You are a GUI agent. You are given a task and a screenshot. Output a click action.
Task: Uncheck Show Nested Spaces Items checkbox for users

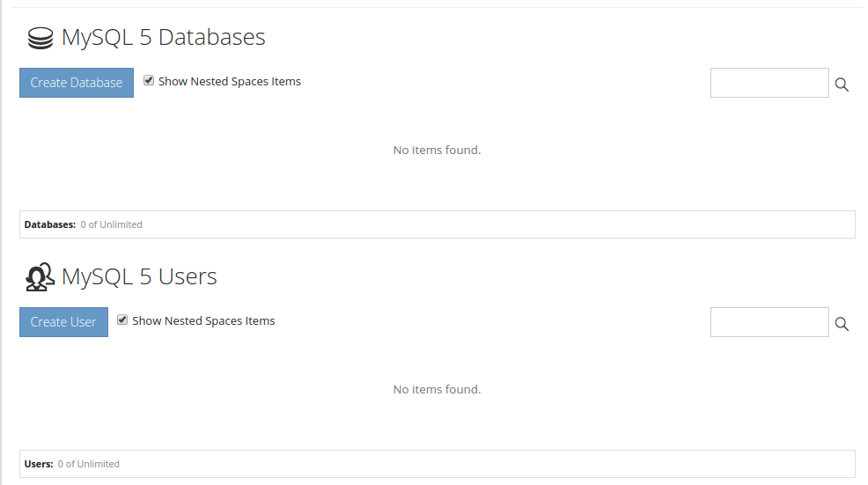[122, 320]
